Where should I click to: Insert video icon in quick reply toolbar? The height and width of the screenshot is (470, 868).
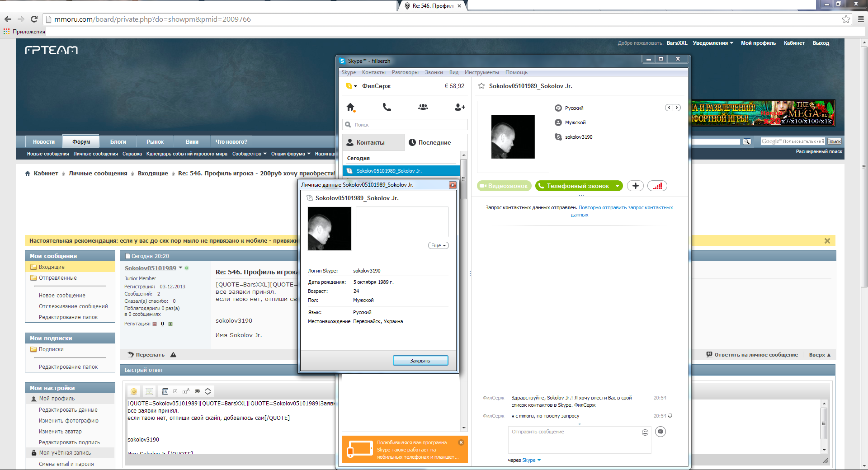click(x=165, y=391)
